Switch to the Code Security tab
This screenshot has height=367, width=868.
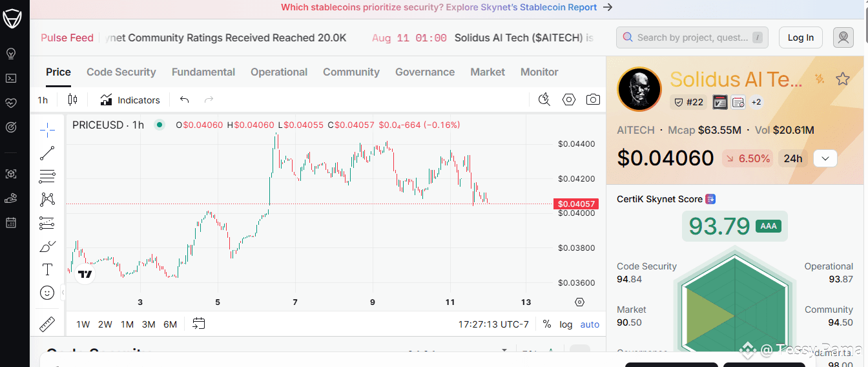click(x=121, y=72)
